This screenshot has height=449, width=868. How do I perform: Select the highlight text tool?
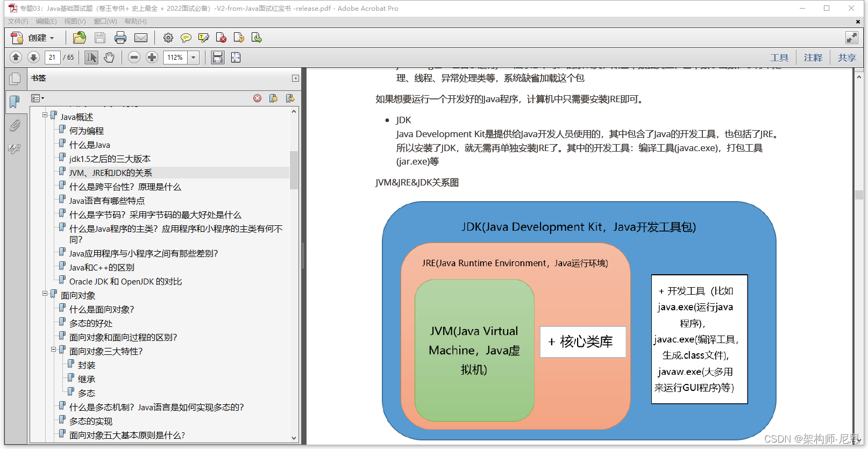(x=203, y=38)
